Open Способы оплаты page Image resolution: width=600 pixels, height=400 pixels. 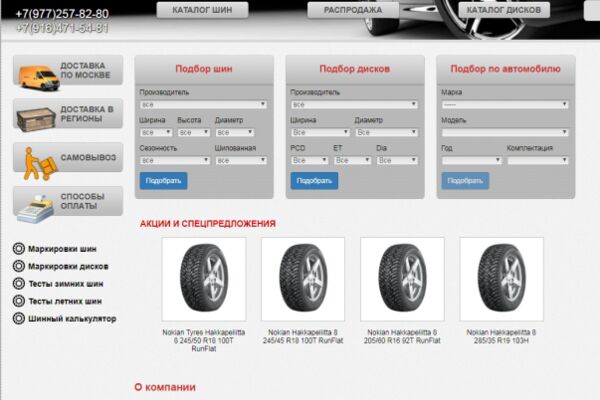pyautogui.click(x=68, y=201)
